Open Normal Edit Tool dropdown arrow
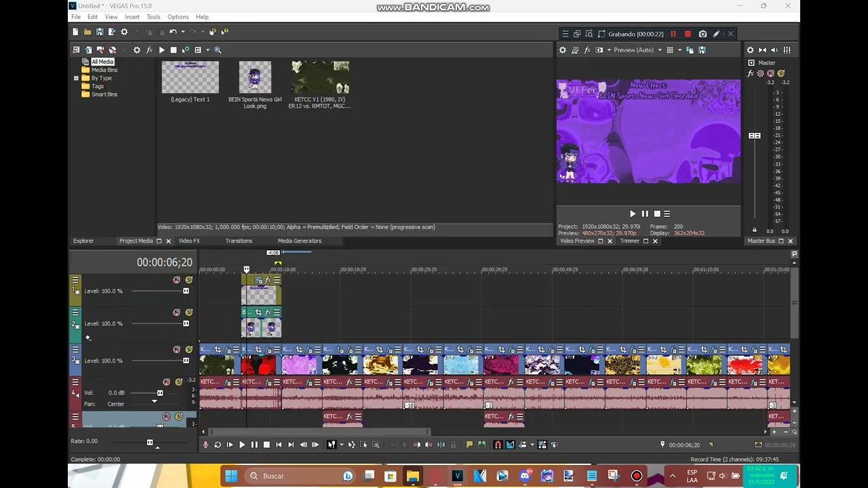 pyautogui.click(x=341, y=445)
